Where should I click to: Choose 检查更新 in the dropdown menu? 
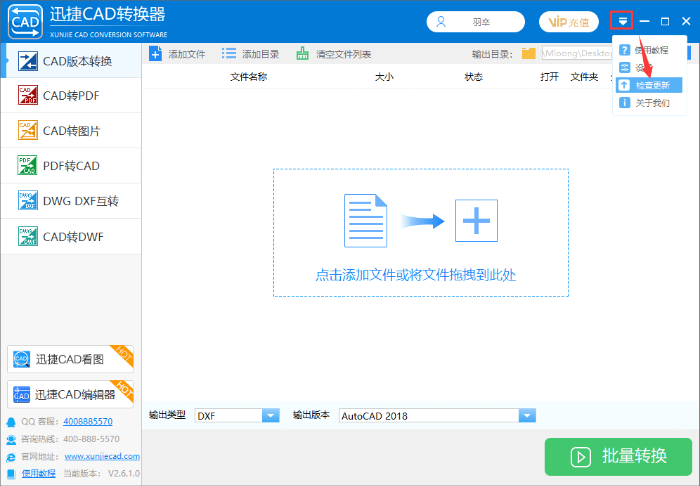(649, 85)
